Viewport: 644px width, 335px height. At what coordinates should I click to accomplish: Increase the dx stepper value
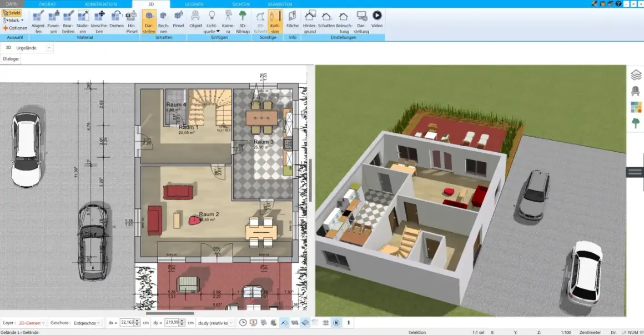[x=137, y=321]
